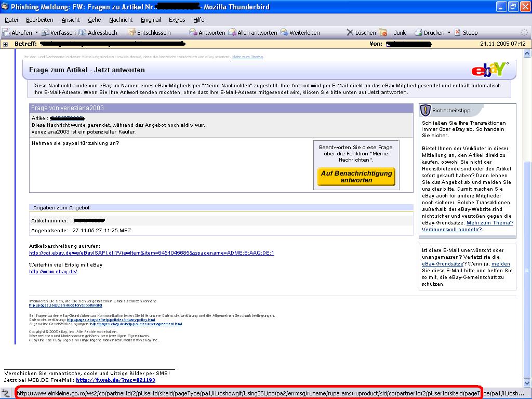Open the f.web.de FreeMail link
The image size is (532, 399).
(115, 380)
